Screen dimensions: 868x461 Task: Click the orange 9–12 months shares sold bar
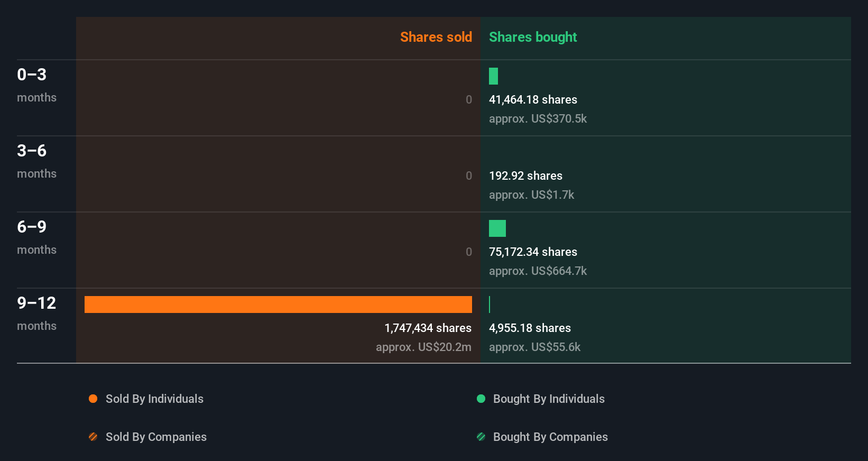(278, 305)
